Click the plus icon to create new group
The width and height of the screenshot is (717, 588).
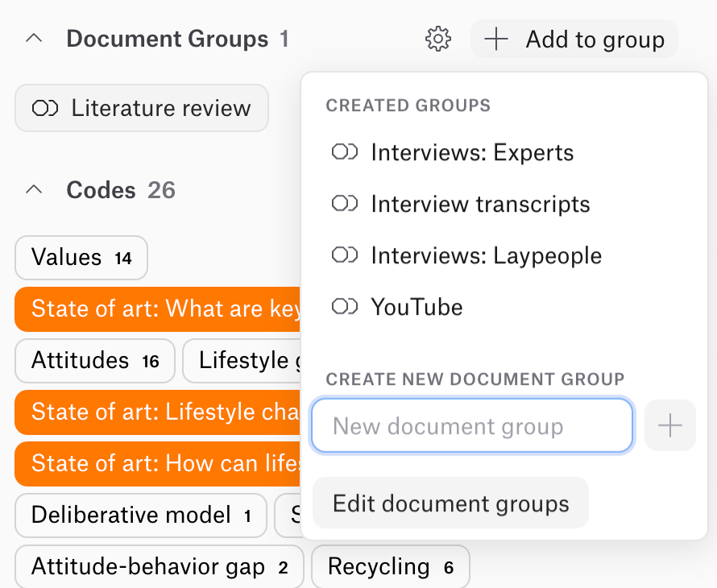tap(669, 425)
